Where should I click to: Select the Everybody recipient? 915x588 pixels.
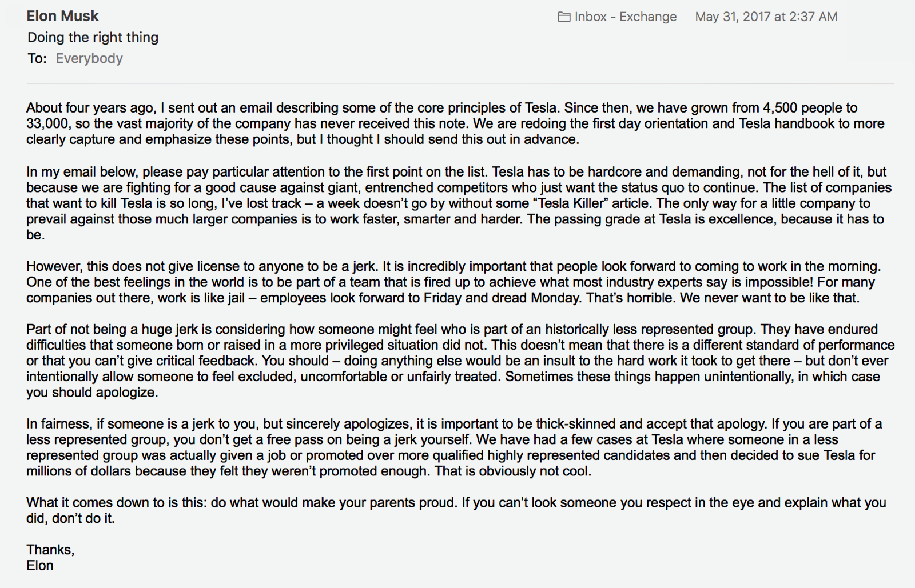(x=89, y=58)
